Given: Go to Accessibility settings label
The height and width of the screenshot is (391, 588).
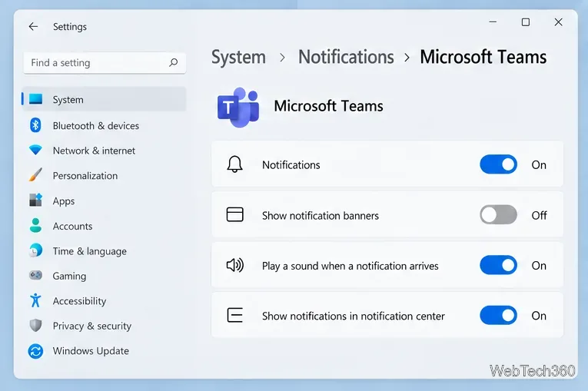Looking at the screenshot, I should [x=79, y=301].
